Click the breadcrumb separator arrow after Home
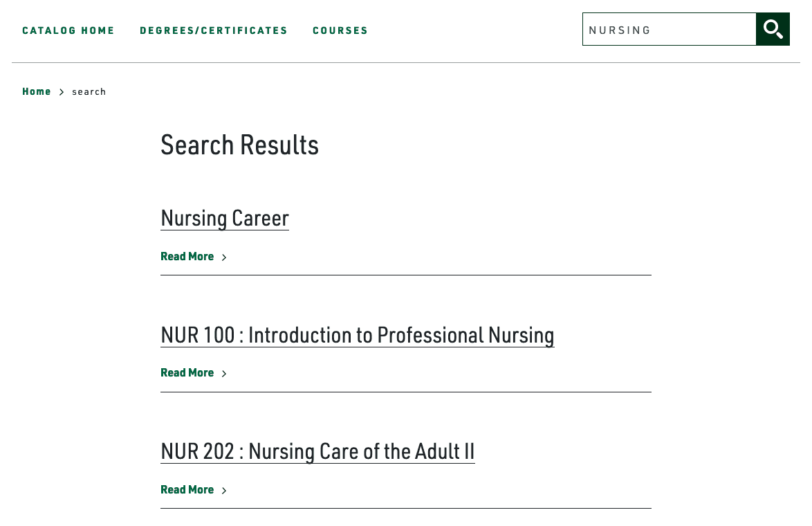 (x=62, y=92)
